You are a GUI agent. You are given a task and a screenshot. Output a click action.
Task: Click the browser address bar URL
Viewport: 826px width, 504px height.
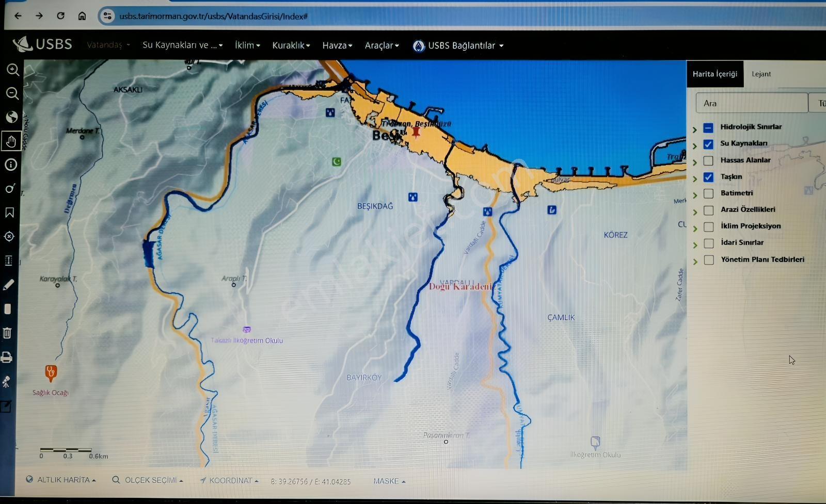213,17
